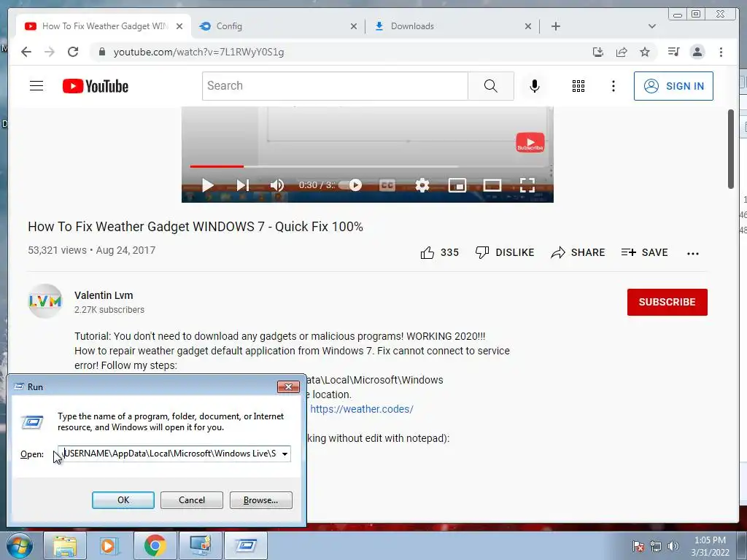747x560 pixels.
Task: Toggle the autoplay switch
Action: coord(351,185)
